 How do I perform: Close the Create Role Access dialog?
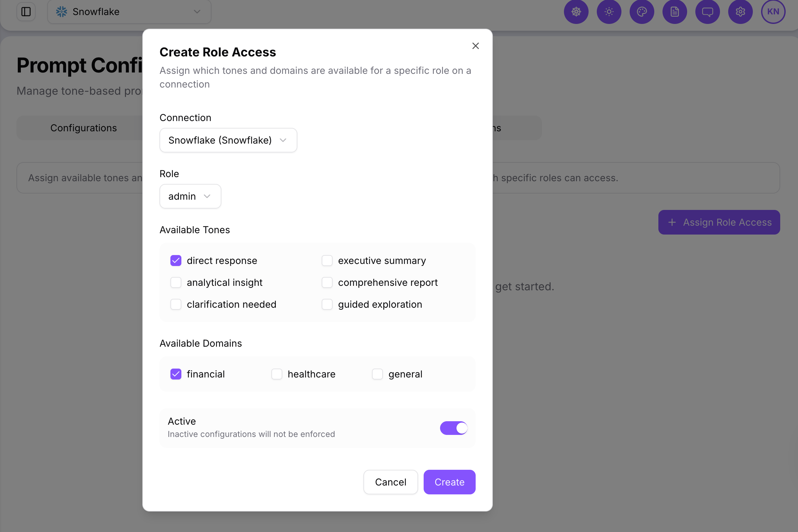476,46
